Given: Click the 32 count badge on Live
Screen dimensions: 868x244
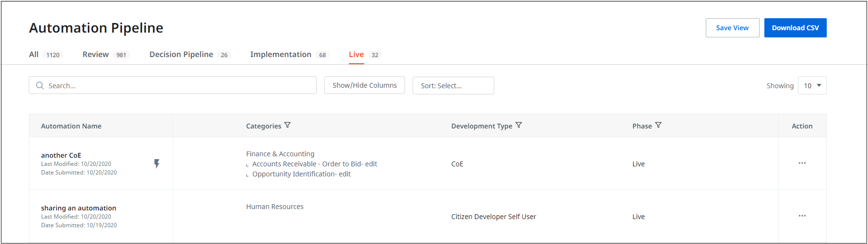Looking at the screenshot, I should pyautogui.click(x=375, y=55).
